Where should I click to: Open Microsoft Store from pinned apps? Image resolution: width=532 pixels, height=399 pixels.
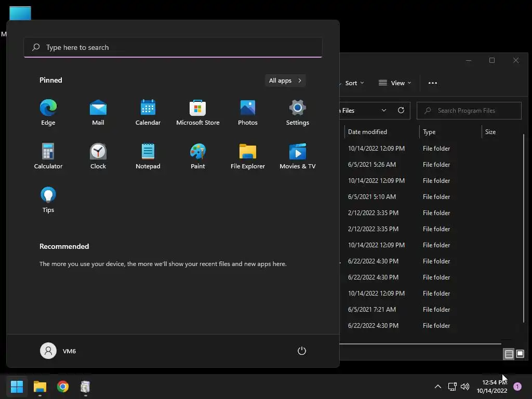[x=198, y=113]
